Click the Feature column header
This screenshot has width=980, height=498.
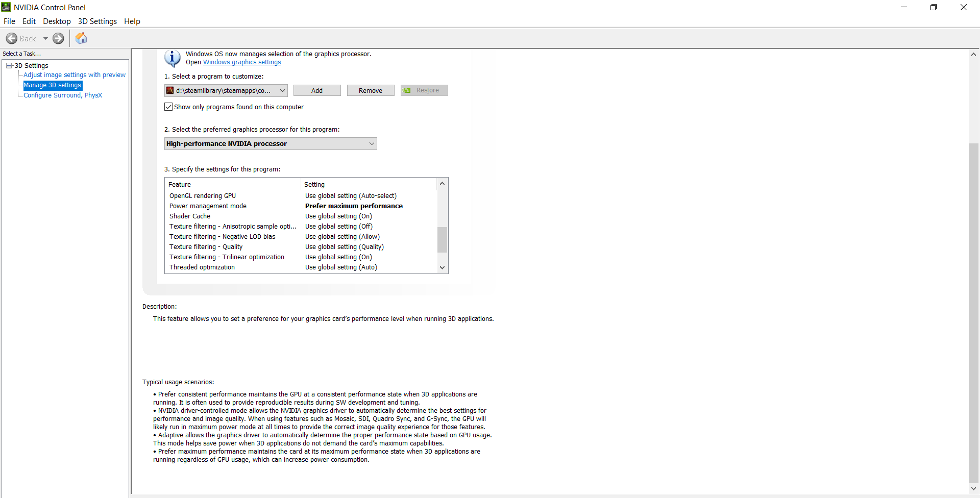click(233, 185)
